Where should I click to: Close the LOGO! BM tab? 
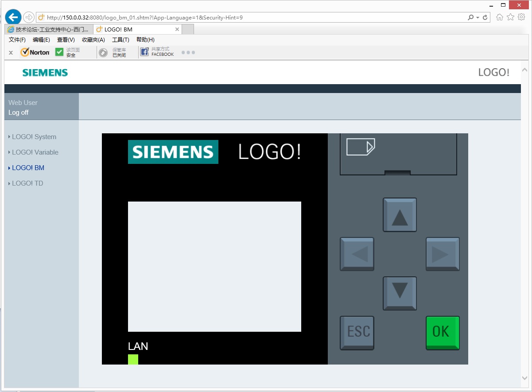[177, 29]
